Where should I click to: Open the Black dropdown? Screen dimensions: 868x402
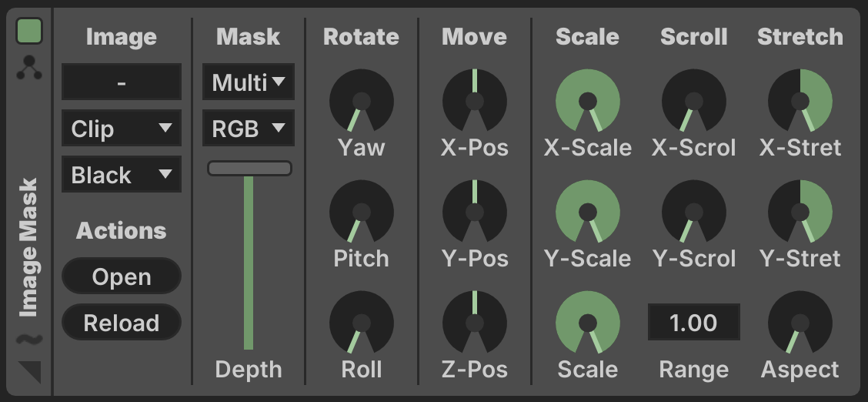pos(122,174)
